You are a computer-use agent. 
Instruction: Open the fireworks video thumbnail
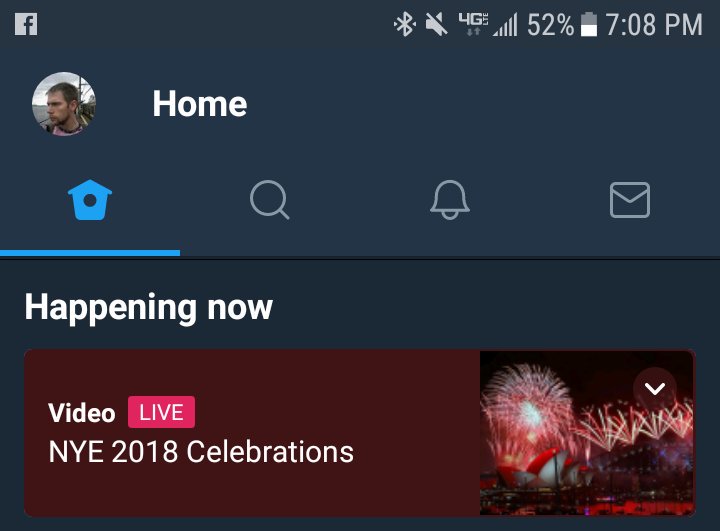(586, 433)
